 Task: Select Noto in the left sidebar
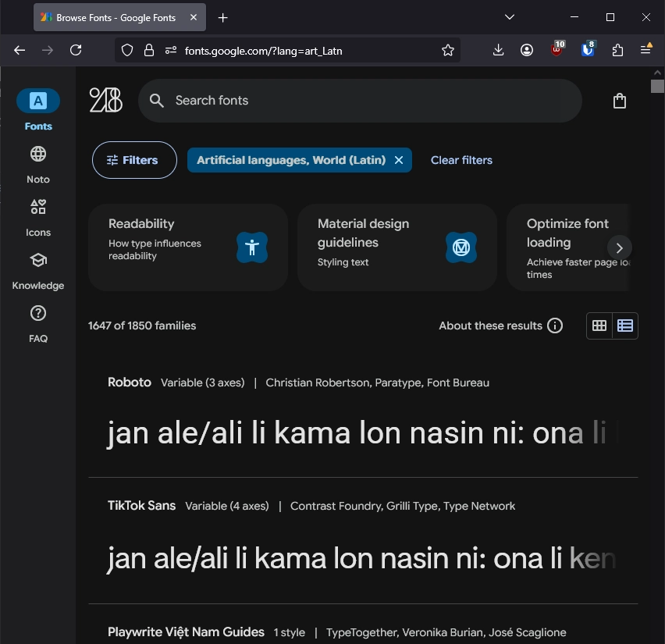[x=37, y=162]
